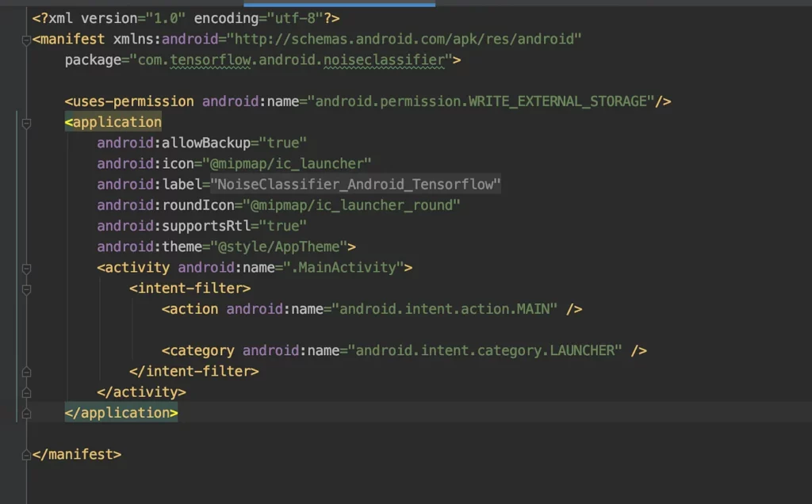Click the @style/AppTheme theme value
The height and width of the screenshot is (504, 812).
(278, 246)
